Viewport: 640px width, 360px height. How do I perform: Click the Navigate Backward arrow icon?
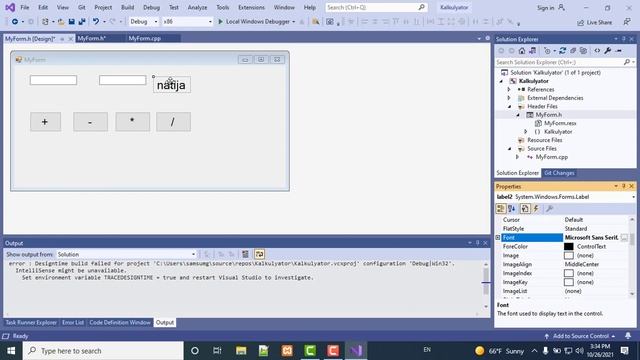coord(15,22)
